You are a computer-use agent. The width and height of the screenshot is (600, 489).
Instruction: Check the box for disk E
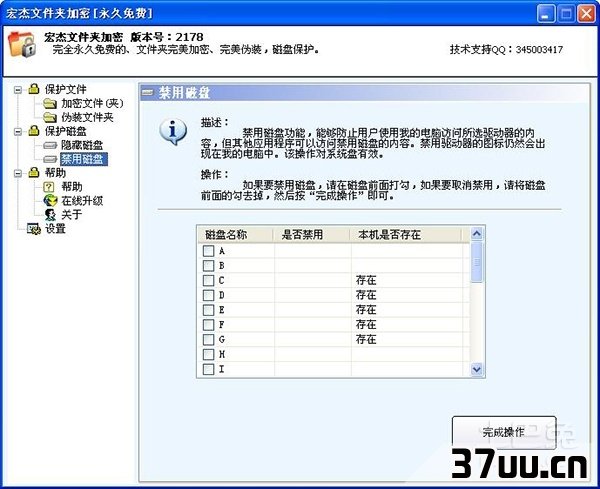209,310
